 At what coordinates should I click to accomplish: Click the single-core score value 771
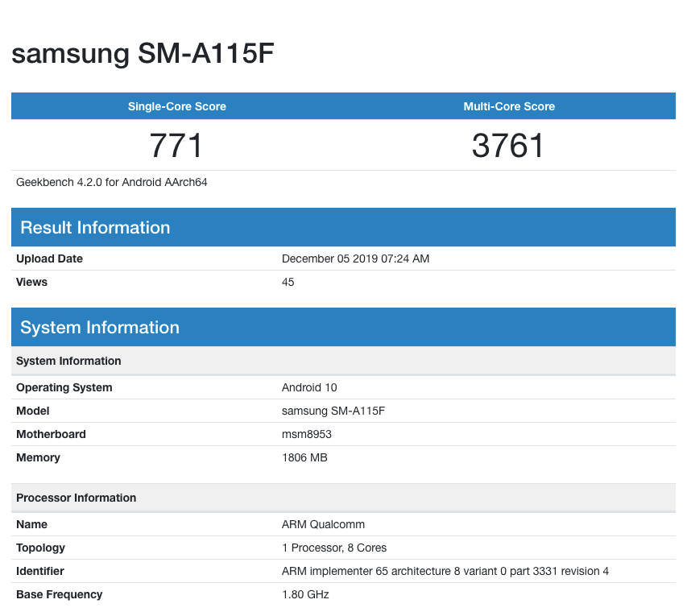coord(176,145)
